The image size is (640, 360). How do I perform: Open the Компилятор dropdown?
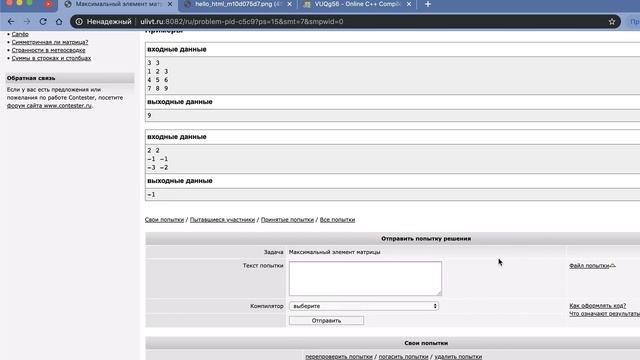pyautogui.click(x=364, y=306)
